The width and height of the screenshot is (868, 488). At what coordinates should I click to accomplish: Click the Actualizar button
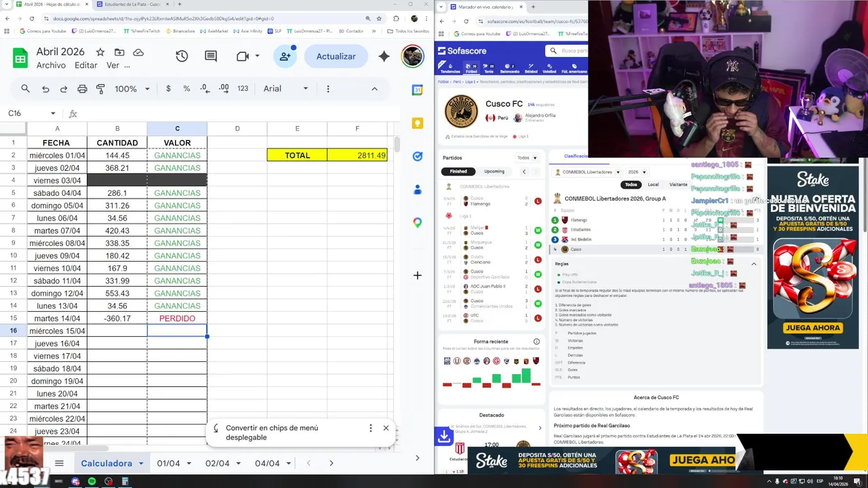coord(336,56)
